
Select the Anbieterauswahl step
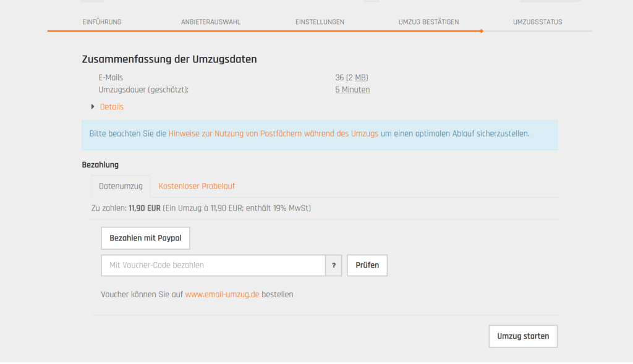tap(211, 22)
